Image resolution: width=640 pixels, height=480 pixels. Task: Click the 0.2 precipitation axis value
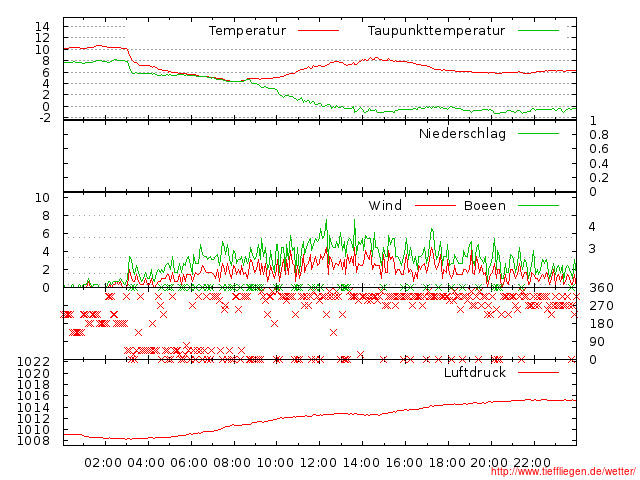pos(599,178)
